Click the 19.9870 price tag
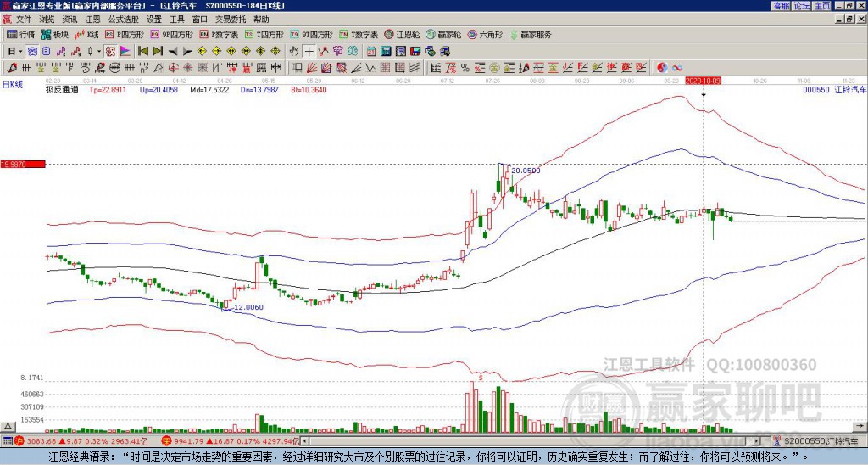 23,165
